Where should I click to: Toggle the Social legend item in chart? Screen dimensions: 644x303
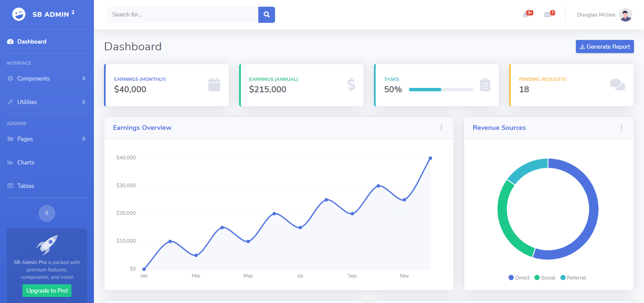click(545, 278)
